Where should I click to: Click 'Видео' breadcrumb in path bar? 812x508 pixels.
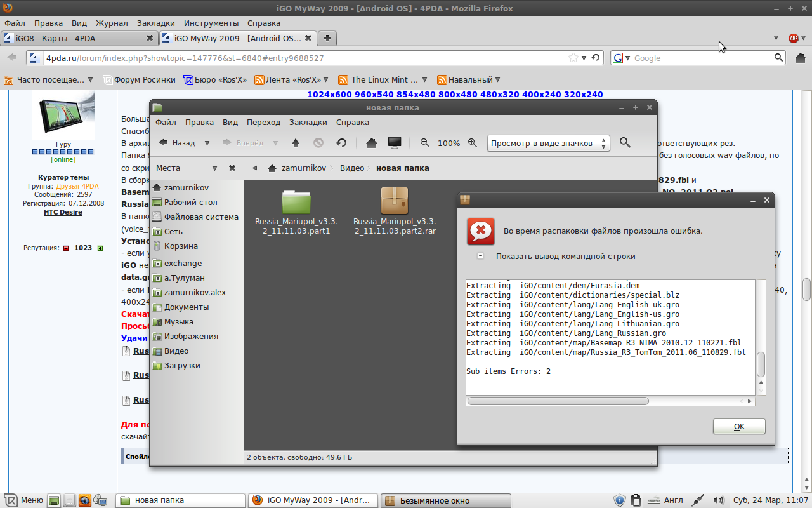click(352, 168)
